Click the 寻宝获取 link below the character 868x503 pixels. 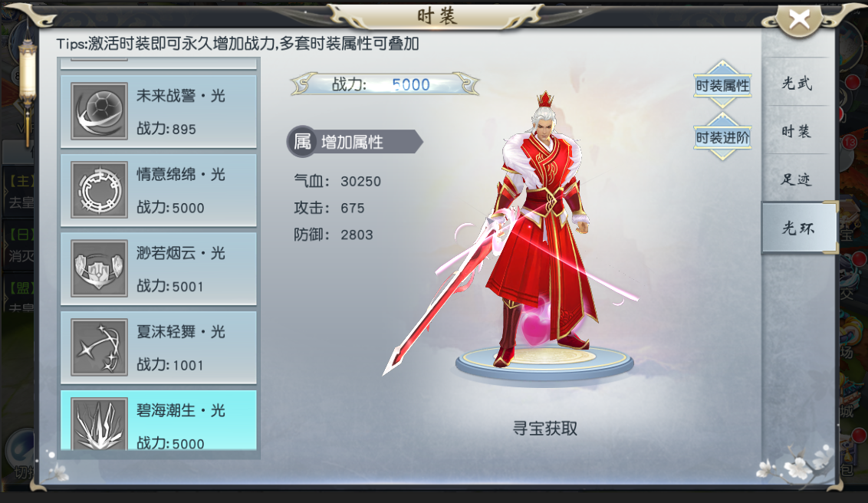(545, 428)
